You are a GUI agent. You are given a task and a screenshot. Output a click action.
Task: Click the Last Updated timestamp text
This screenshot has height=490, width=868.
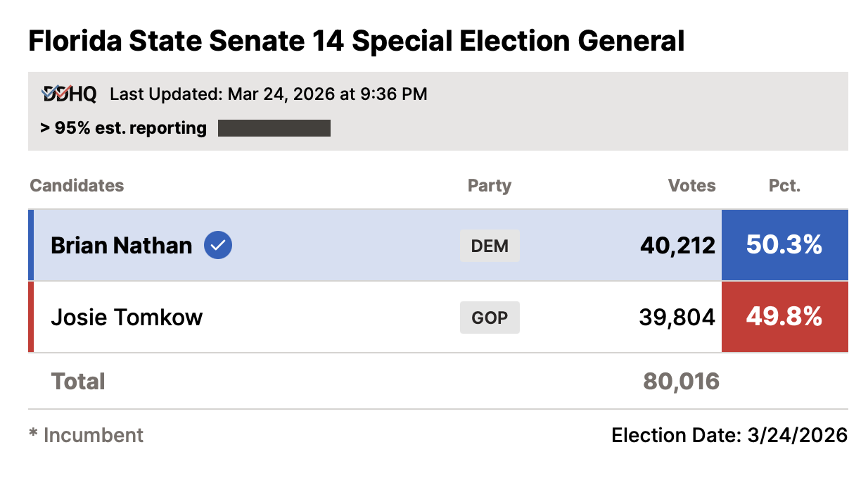[x=269, y=94]
